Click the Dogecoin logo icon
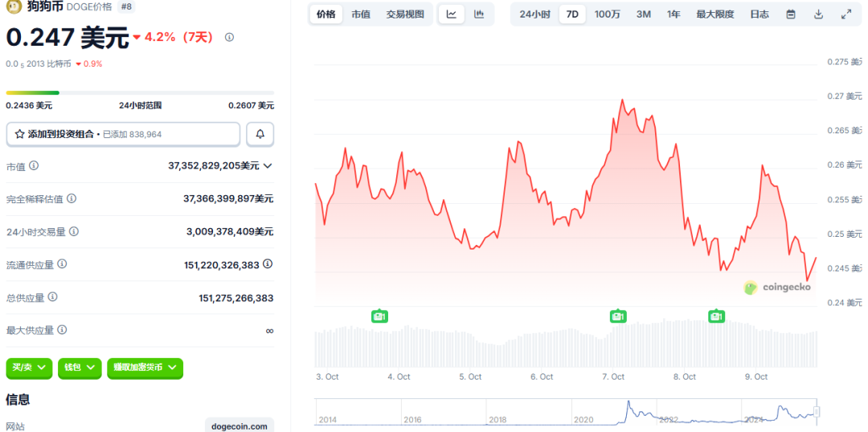This screenshot has height=432, width=868. (14, 6)
